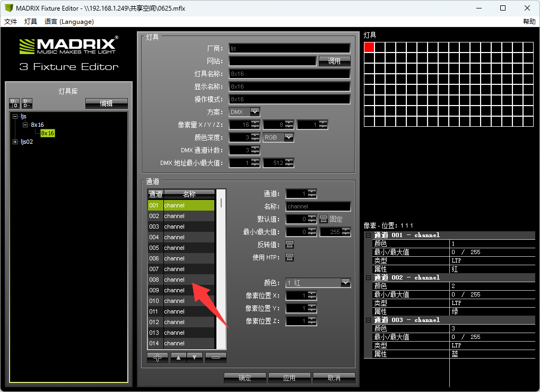The image size is (540, 392).
Task: Click the channel 名称 input field
Action: 318,206
